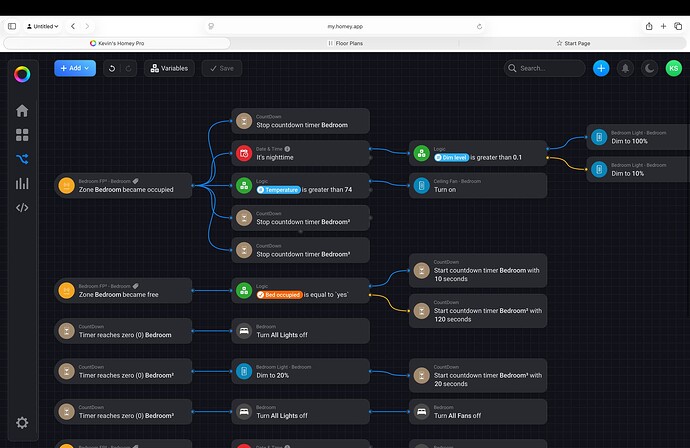Toggle dark mode with moon icon
Viewport: 690px width, 448px height.
[650, 68]
